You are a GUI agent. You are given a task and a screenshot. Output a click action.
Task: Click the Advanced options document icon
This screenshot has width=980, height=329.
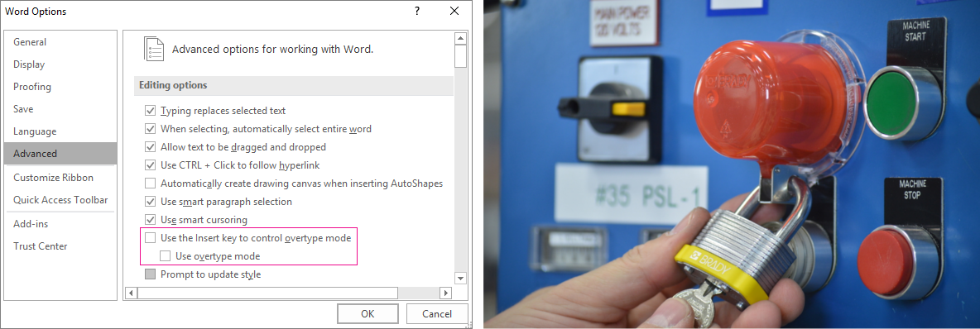pos(154,49)
